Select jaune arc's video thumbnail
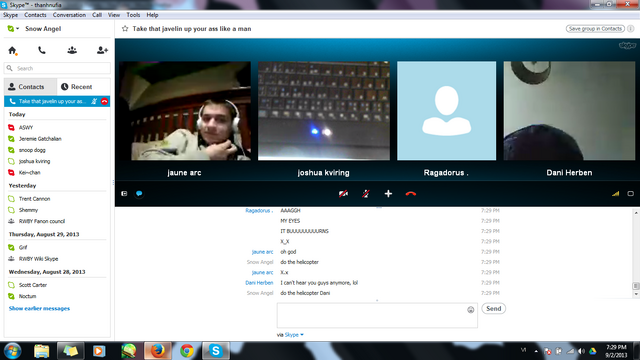The width and height of the screenshot is (640, 360). [x=185, y=111]
